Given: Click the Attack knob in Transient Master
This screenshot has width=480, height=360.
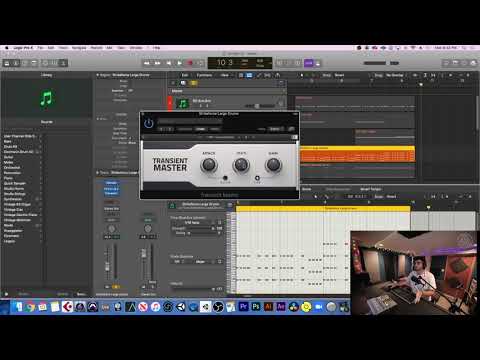Looking at the screenshot, I should coord(209,165).
